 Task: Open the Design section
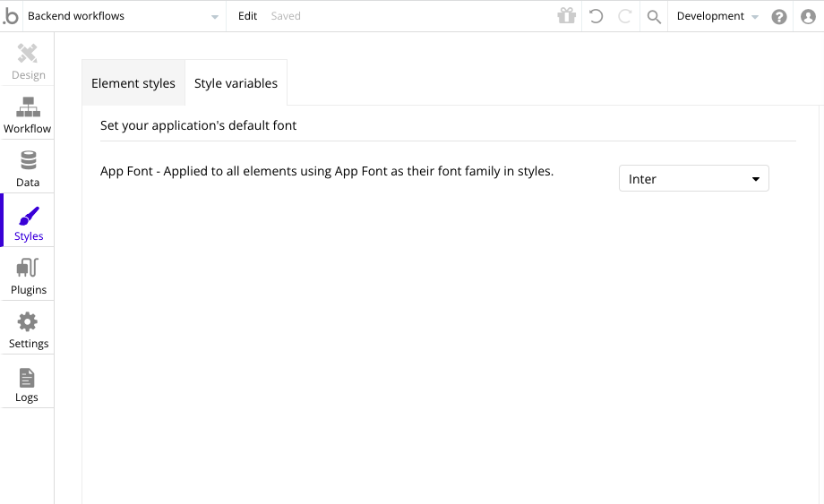tap(28, 61)
